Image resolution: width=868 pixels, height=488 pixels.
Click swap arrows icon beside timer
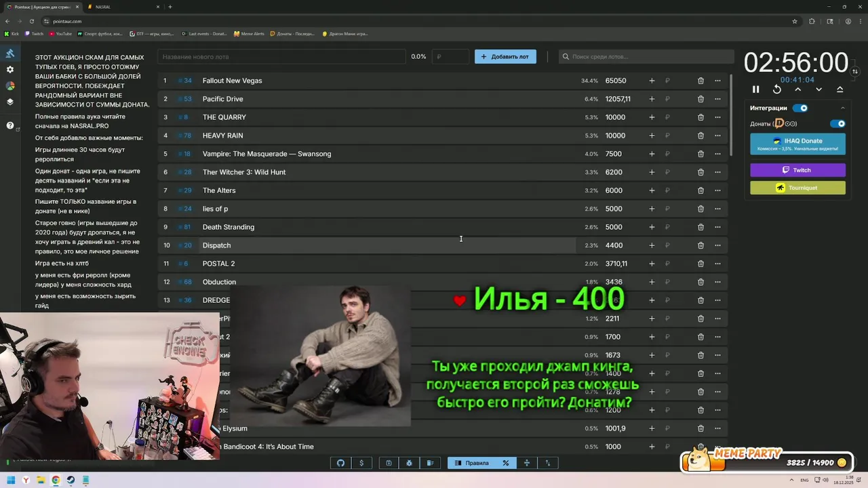click(855, 71)
